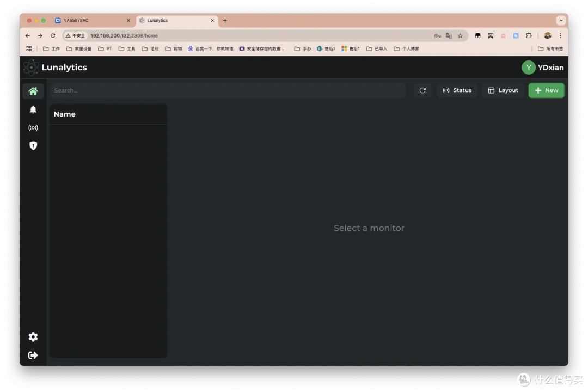Open settings with the gear icon
Image resolution: width=588 pixels, height=392 pixels.
(x=33, y=337)
